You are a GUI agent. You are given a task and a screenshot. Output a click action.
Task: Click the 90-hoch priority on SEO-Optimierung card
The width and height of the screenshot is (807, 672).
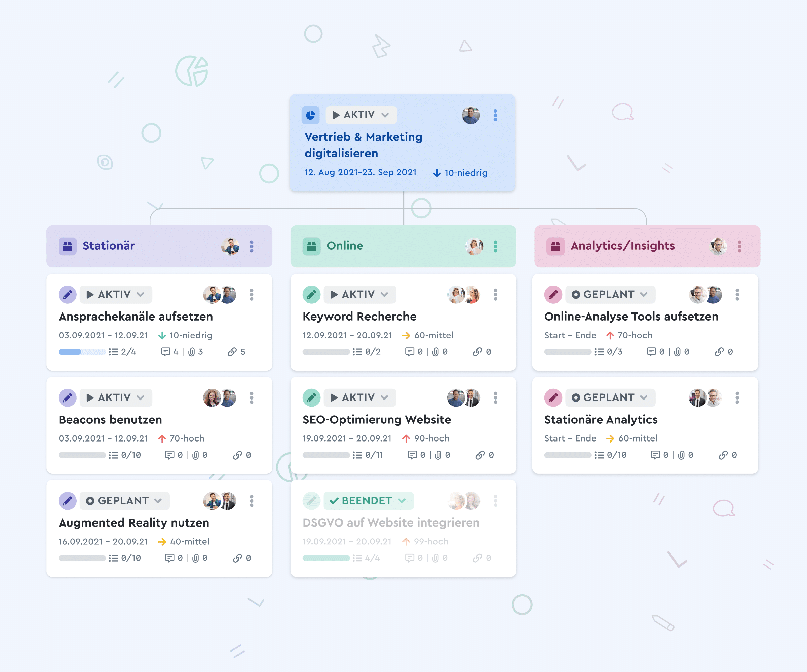(425, 438)
